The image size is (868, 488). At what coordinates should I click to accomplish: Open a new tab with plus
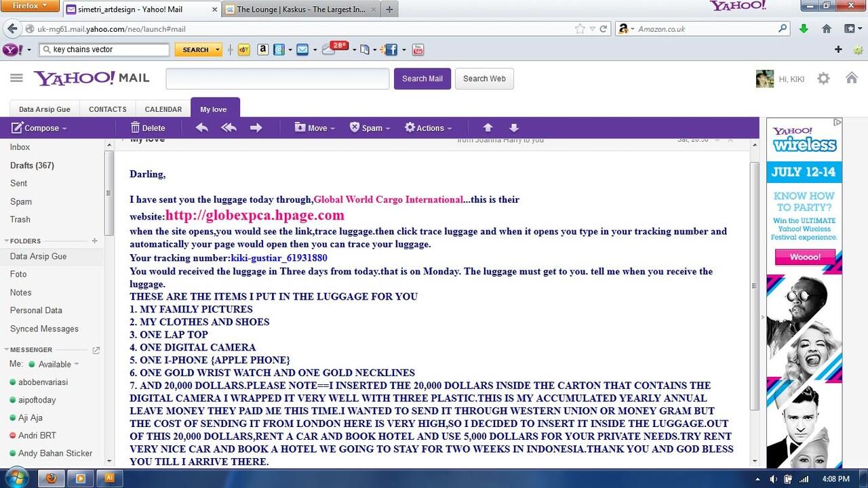pyautogui.click(x=389, y=9)
